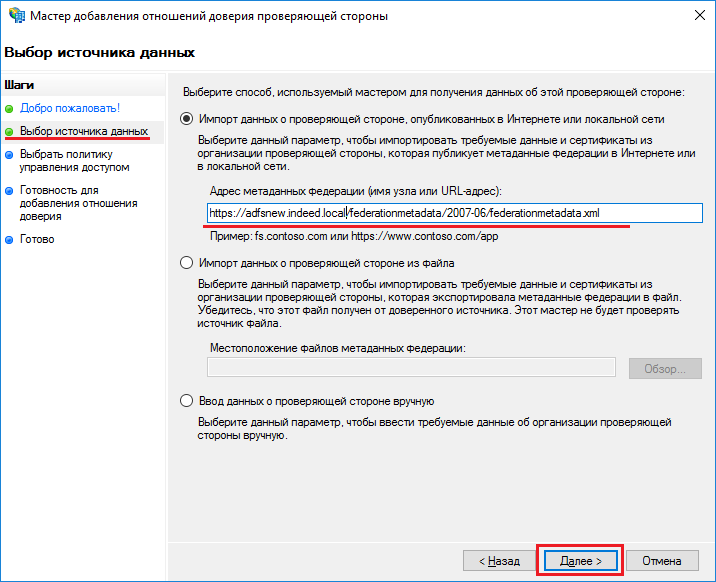This screenshot has width=716, height=582.
Task: Select import from Internet or local network
Action: [186, 118]
